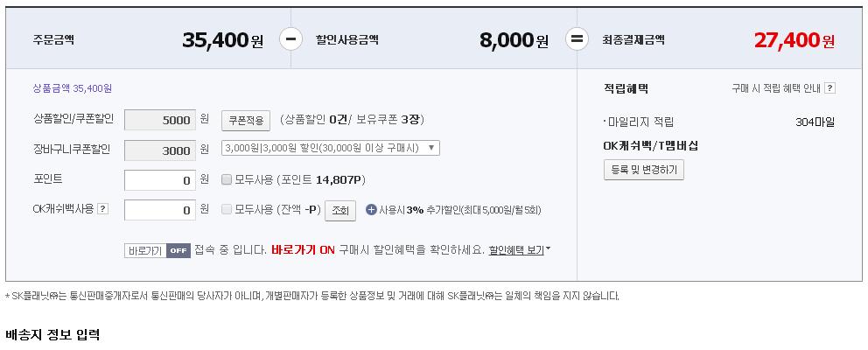Click the blue plus icon for 3% discount

371,210
